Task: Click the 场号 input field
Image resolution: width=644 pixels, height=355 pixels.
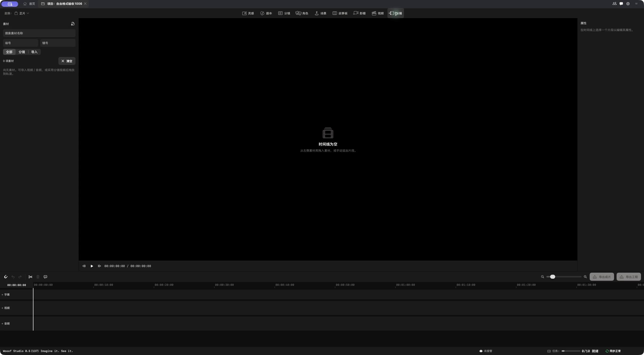Action: pos(21,43)
